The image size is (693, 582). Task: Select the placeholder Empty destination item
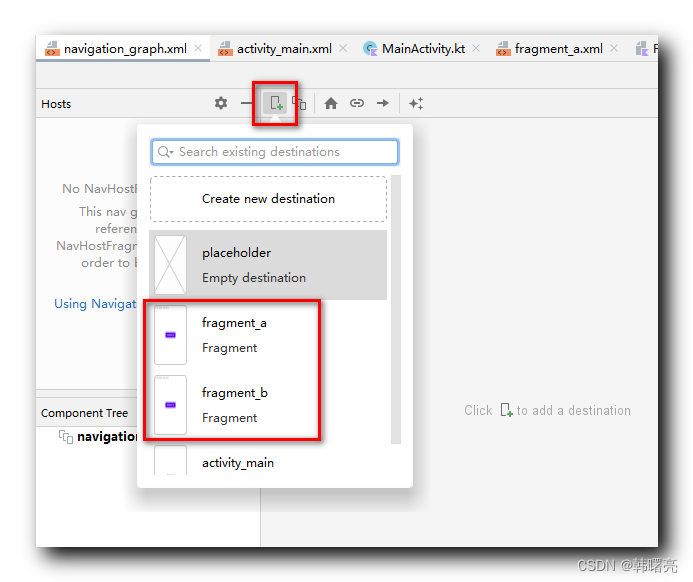click(x=268, y=265)
